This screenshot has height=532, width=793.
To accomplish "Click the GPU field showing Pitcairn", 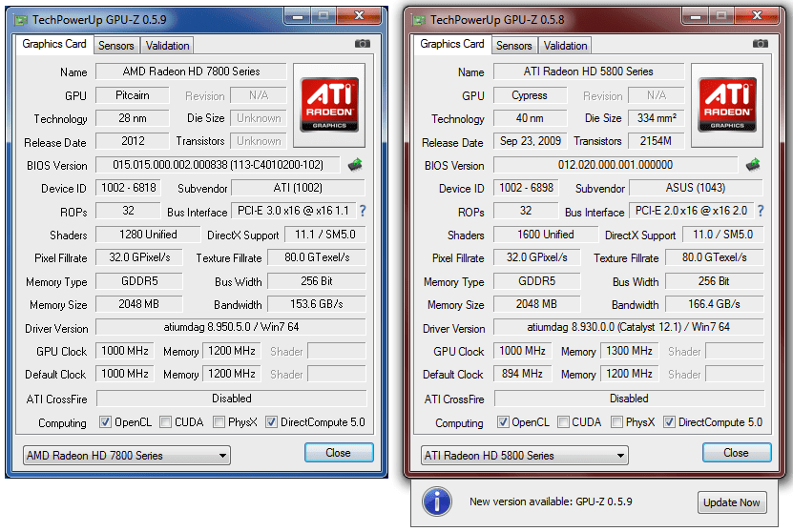I will click(x=133, y=95).
